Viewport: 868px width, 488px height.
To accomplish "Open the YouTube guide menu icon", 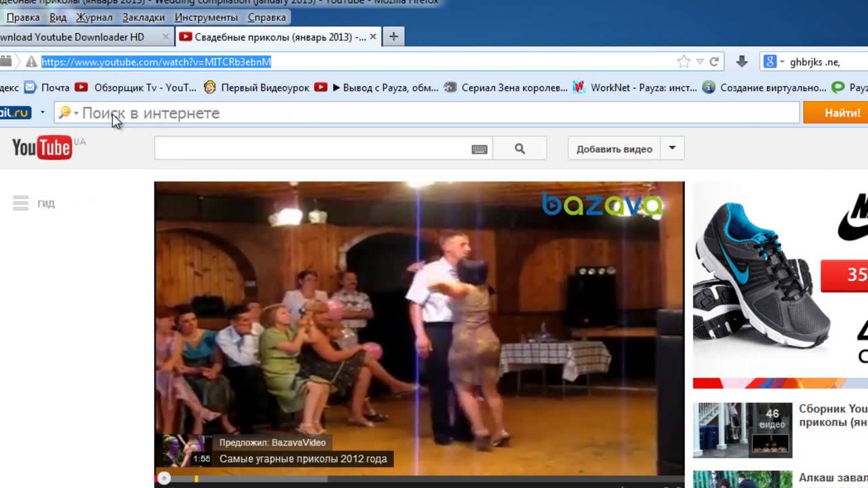I will coord(20,203).
